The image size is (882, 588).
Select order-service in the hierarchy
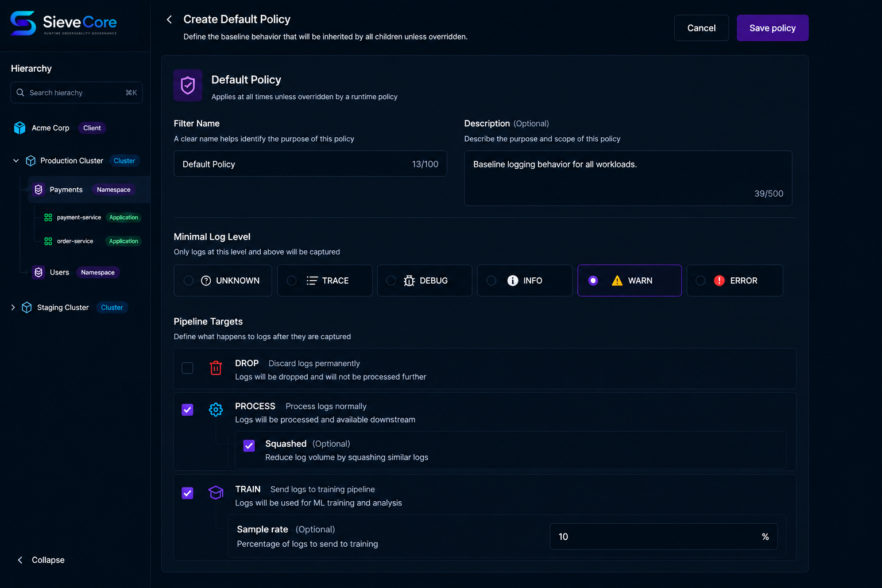click(75, 241)
